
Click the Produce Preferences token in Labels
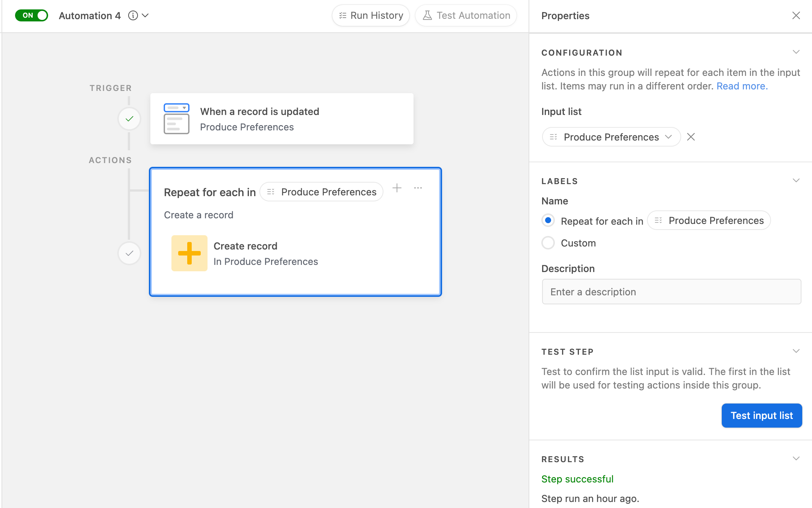pos(709,220)
